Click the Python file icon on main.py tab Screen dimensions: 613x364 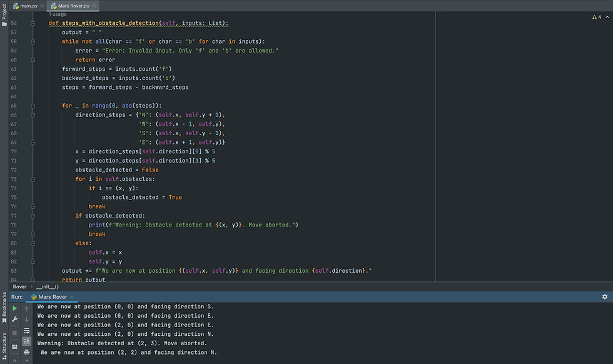(x=16, y=6)
